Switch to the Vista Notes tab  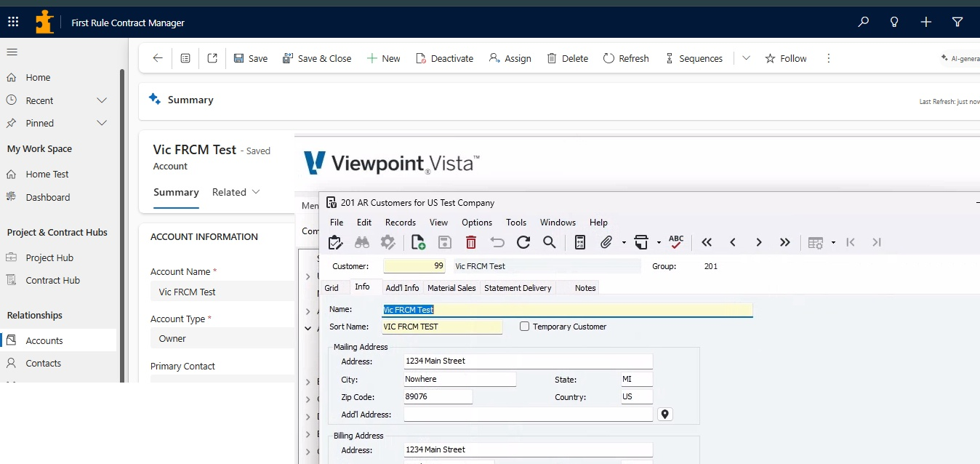[585, 288]
